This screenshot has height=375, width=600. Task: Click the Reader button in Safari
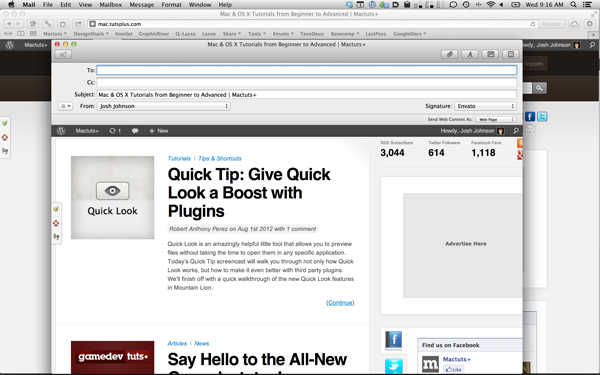[x=551, y=24]
